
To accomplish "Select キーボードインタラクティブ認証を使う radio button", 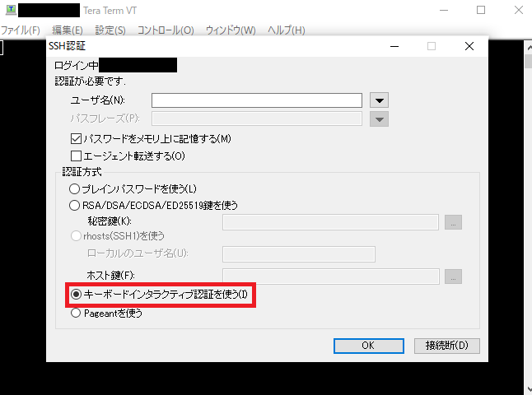I will (x=76, y=294).
